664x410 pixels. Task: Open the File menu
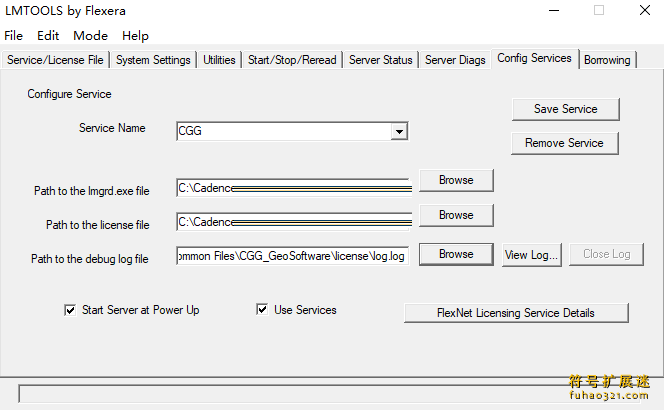[14, 36]
